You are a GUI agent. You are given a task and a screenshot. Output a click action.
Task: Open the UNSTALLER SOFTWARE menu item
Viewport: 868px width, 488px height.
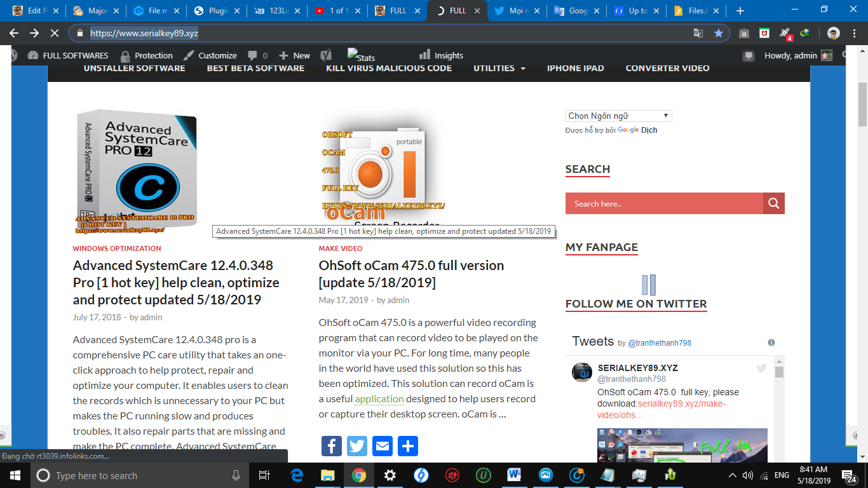134,68
